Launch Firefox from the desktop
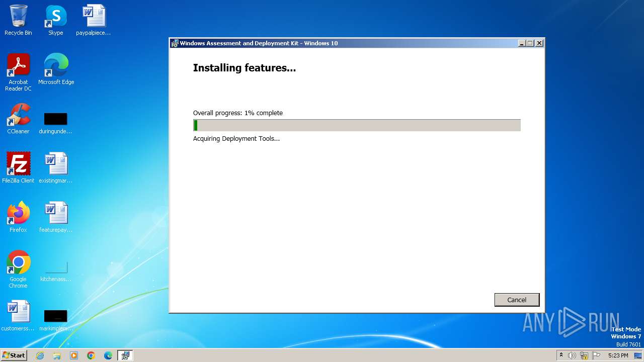This screenshot has width=644, height=362. [18, 217]
